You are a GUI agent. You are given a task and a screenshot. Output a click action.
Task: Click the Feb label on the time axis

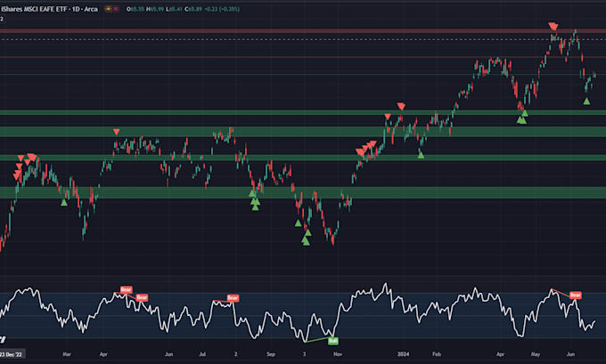click(437, 353)
